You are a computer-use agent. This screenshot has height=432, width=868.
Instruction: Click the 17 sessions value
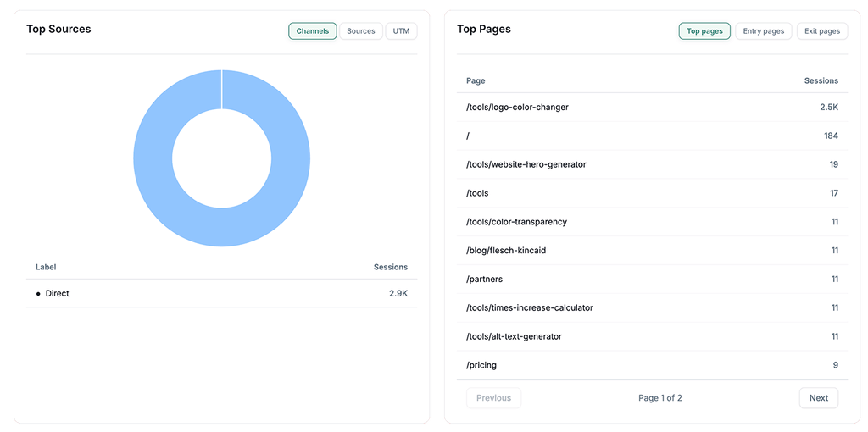(834, 194)
